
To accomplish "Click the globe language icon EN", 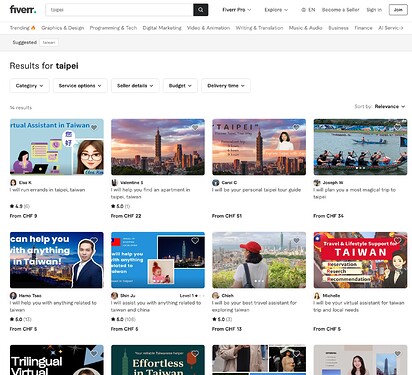I will coord(308,10).
